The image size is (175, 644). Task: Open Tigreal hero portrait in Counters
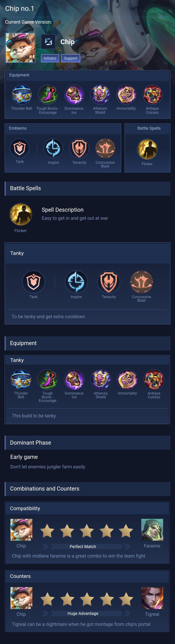coord(152,598)
